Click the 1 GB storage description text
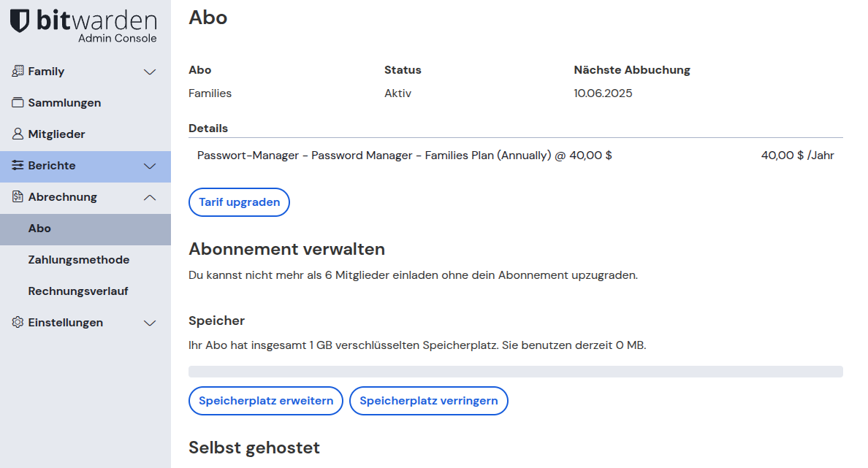868x468 pixels. click(417, 346)
